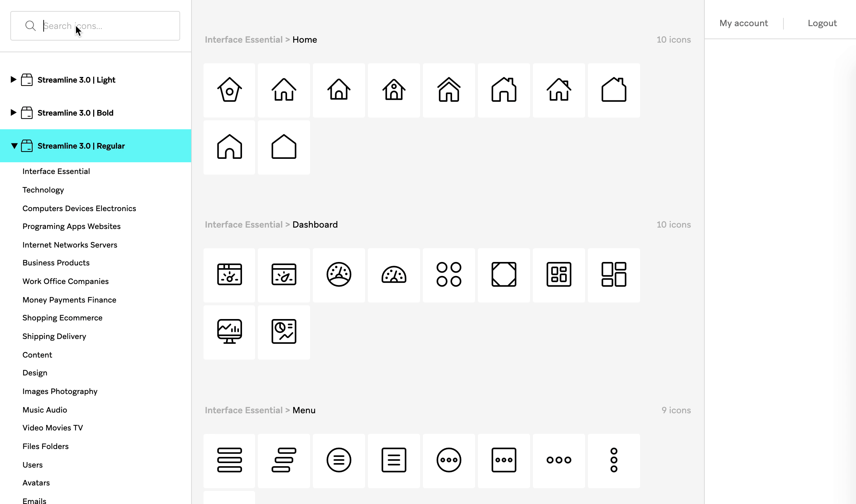Expand the Streamline 3.0 Bold set

(x=13, y=113)
